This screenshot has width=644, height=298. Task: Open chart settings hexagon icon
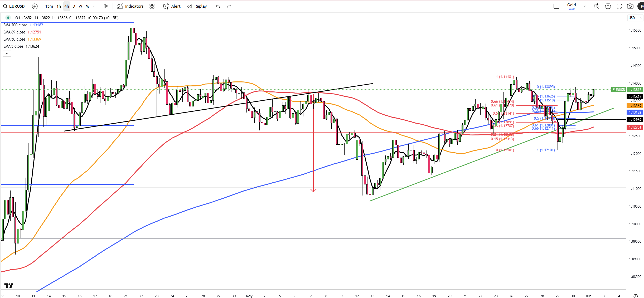point(608,6)
